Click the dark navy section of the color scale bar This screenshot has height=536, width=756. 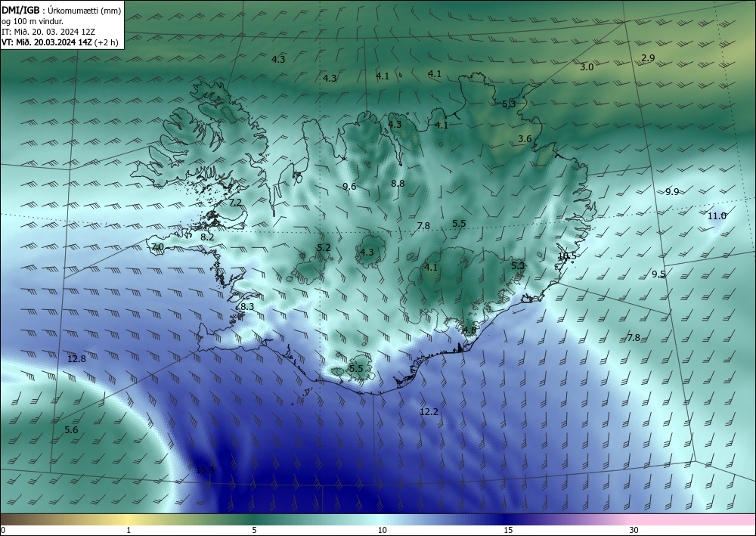pyautogui.click(x=507, y=519)
